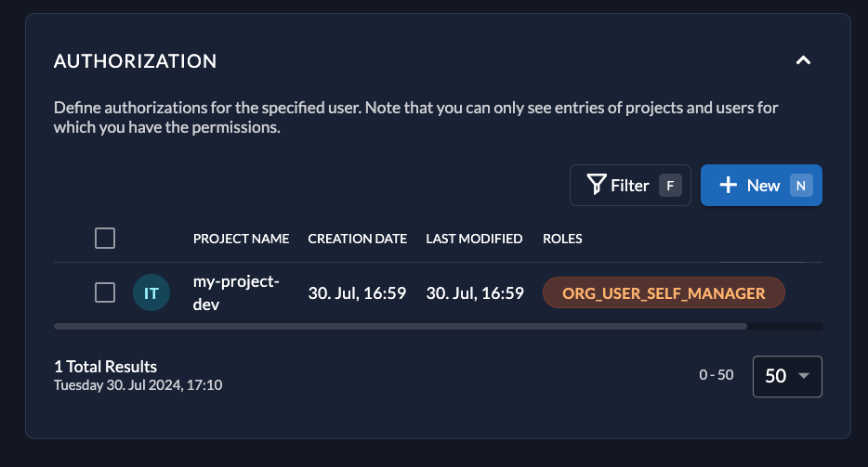Open the 50 page size dropdown
The height and width of the screenshot is (467, 868).
(x=787, y=376)
